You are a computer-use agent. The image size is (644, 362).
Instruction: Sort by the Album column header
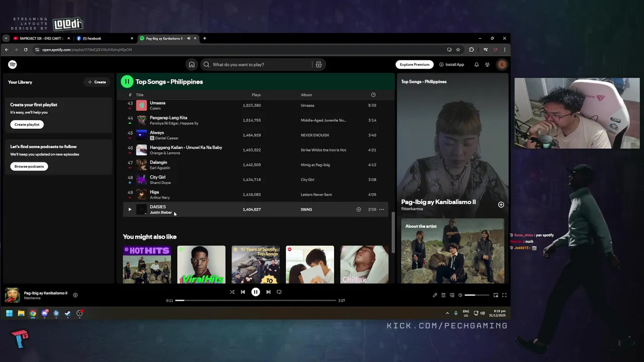click(306, 95)
